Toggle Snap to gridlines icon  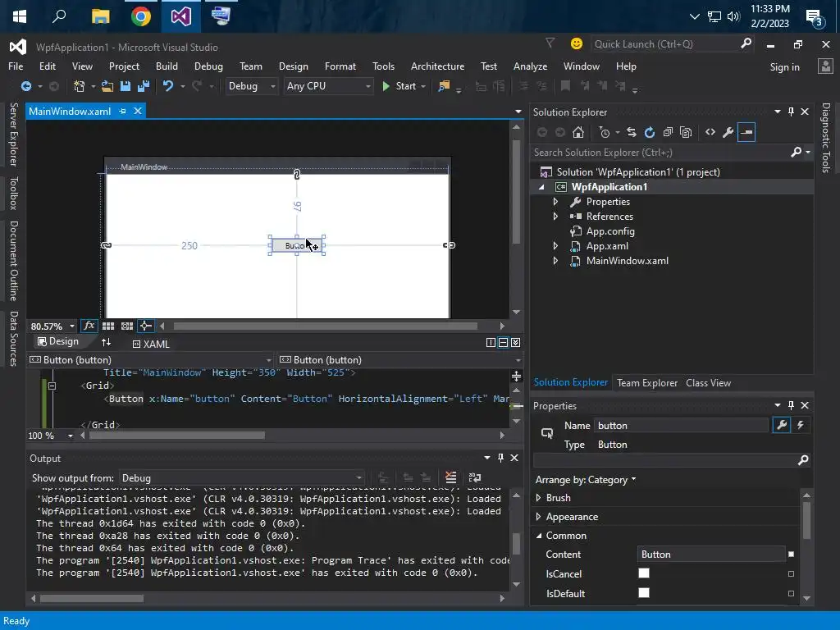tap(127, 326)
